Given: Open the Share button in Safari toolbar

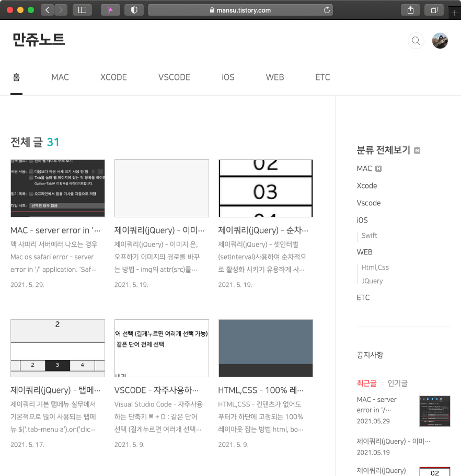Looking at the screenshot, I should click(411, 10).
